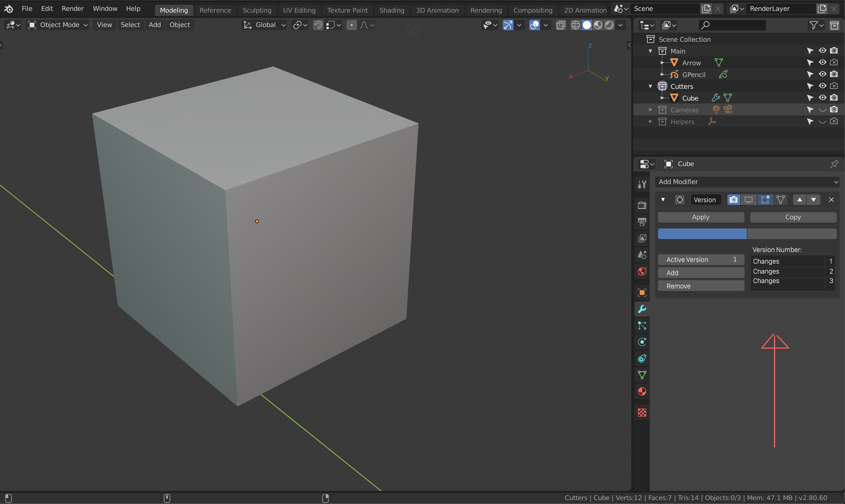Open the Texture properties tab
This screenshot has width=845, height=504.
642,413
